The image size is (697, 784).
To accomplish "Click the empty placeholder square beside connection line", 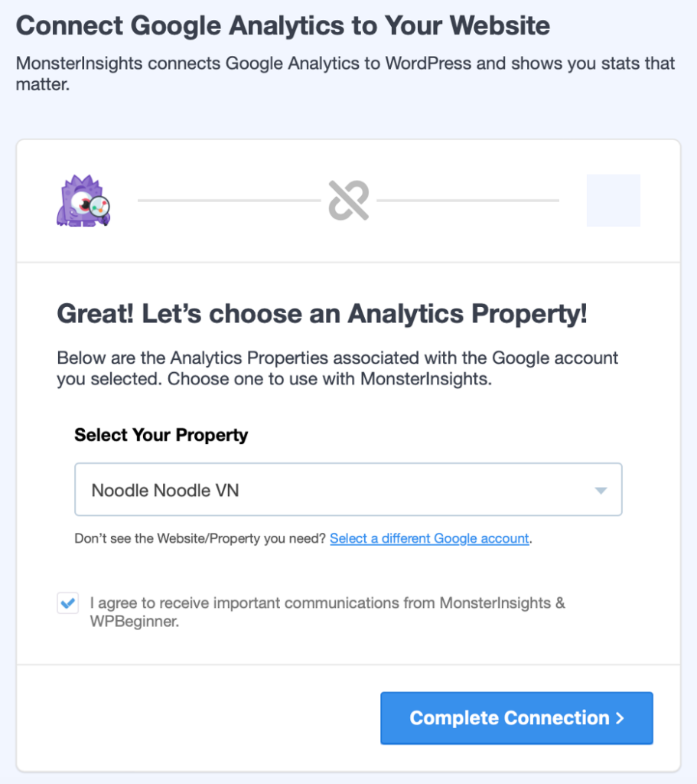I will [613, 200].
